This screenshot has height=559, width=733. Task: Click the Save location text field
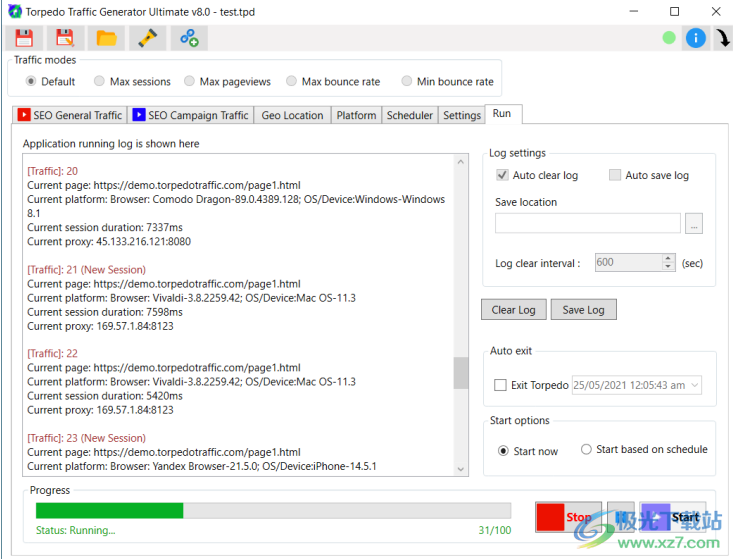click(588, 223)
